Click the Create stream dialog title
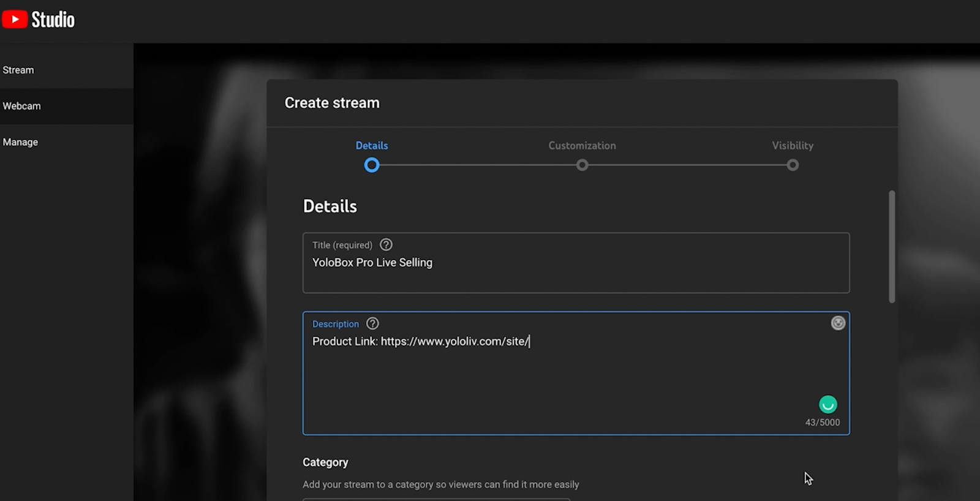Image resolution: width=980 pixels, height=501 pixels. [x=332, y=103]
